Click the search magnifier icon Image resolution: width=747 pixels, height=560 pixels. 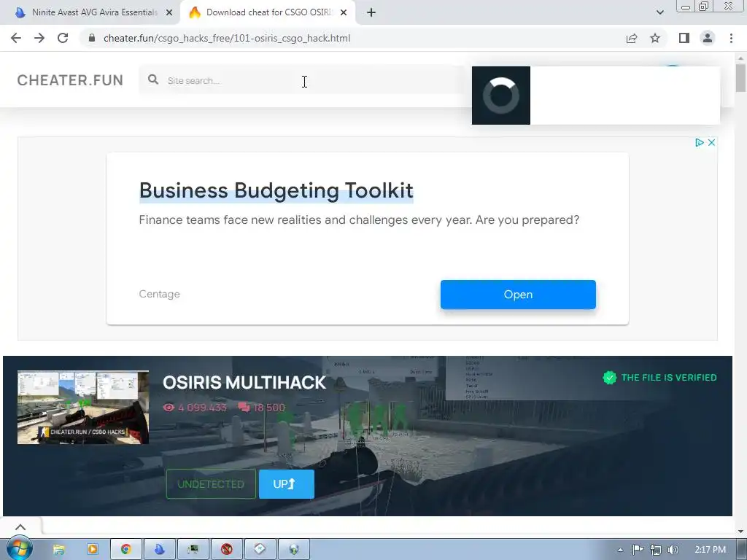click(x=153, y=79)
